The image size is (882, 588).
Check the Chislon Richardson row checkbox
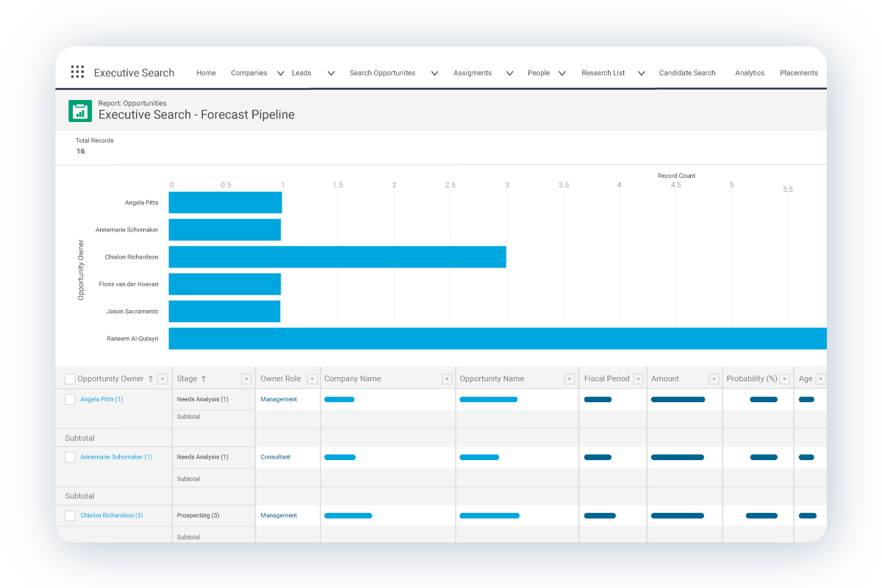coord(70,516)
